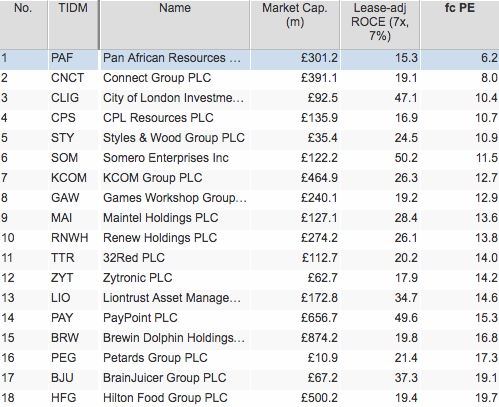499x407 pixels.
Task: Click the No. column header
Action: click(23, 25)
